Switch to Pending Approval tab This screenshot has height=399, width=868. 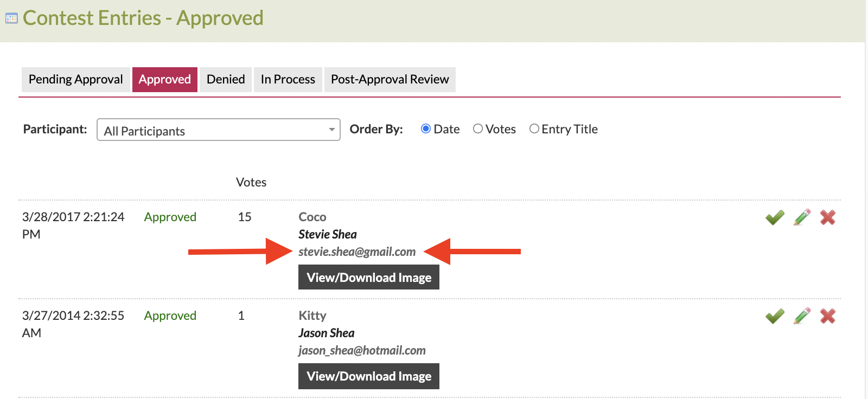tap(76, 80)
